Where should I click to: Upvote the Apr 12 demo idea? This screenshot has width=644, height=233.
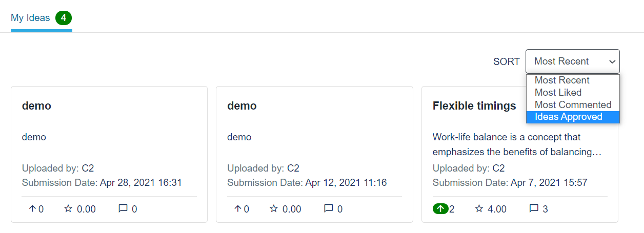237,209
